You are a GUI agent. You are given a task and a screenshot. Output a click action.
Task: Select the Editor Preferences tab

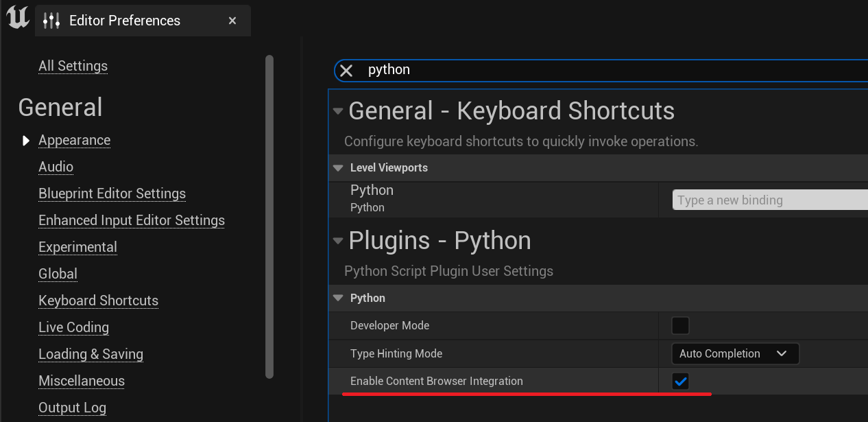[125, 21]
